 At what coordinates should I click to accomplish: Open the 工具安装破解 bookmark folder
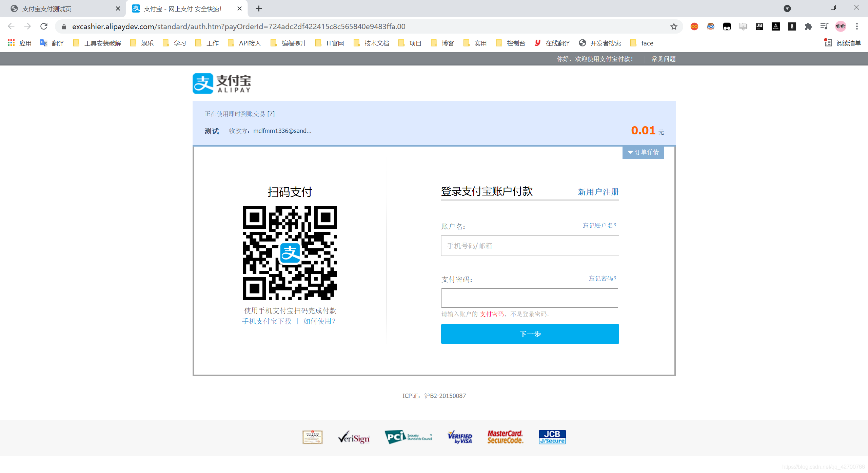point(97,43)
